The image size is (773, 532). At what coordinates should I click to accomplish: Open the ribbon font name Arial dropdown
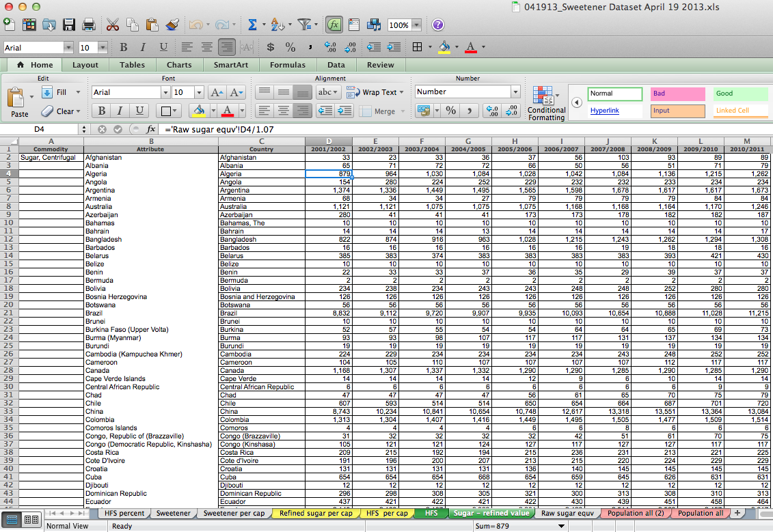coord(165,92)
